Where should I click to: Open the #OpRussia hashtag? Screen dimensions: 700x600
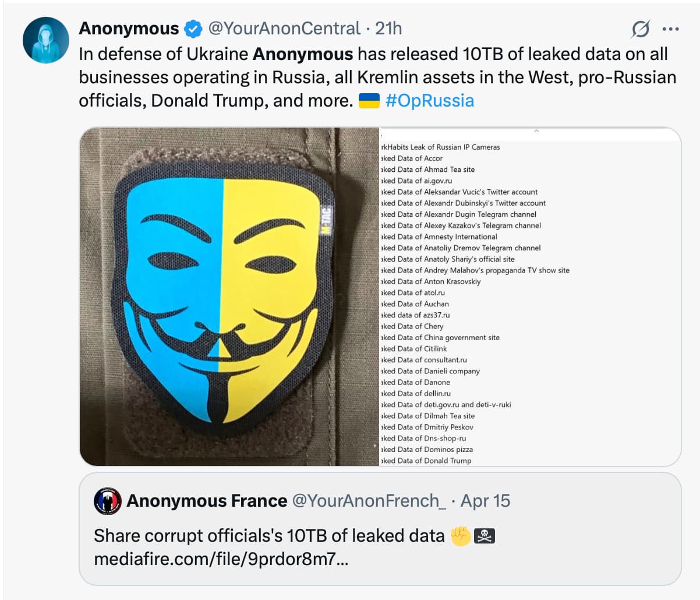(430, 101)
